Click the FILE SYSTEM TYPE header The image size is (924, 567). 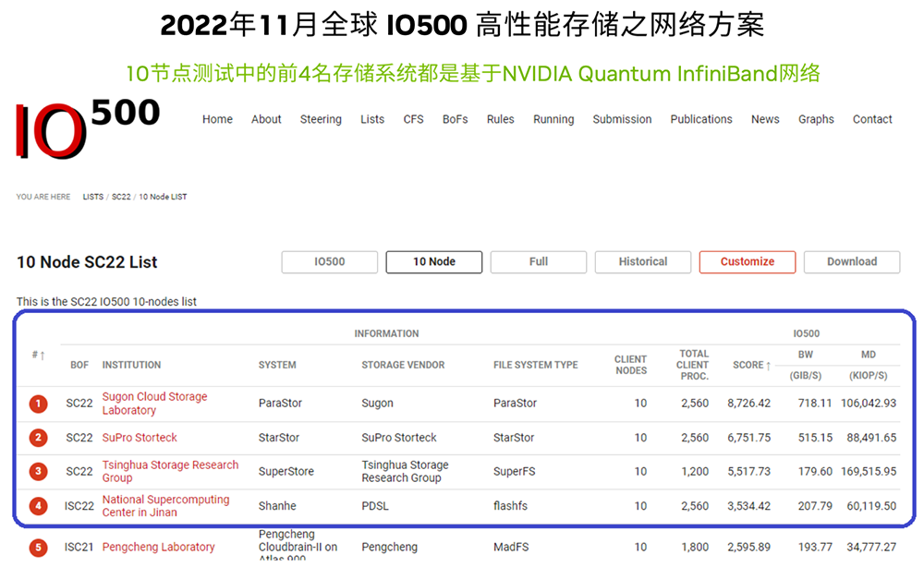click(x=536, y=365)
